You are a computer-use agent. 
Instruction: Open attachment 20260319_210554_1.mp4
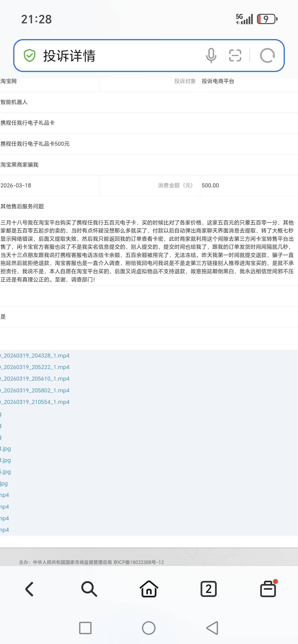35,402
